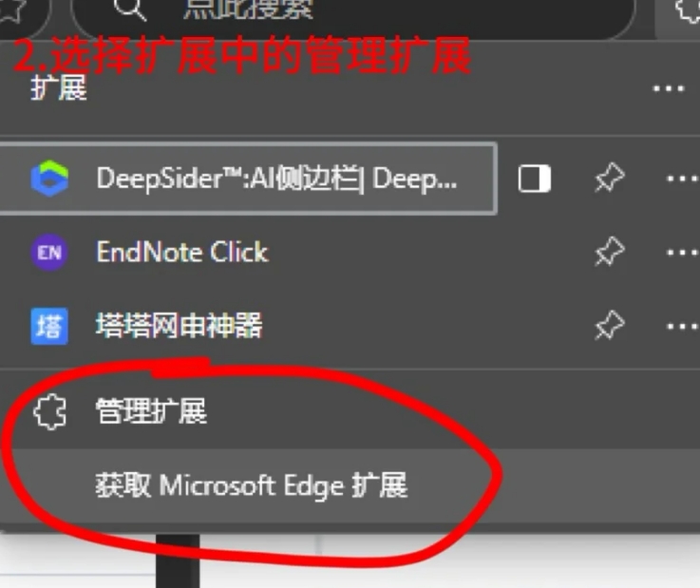This screenshot has height=588, width=700.
Task: Open more actions menu for DeepSider
Action: [682, 179]
